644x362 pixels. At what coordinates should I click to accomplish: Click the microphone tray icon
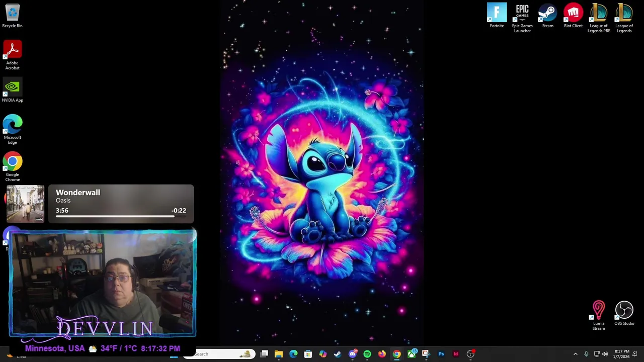click(586, 354)
